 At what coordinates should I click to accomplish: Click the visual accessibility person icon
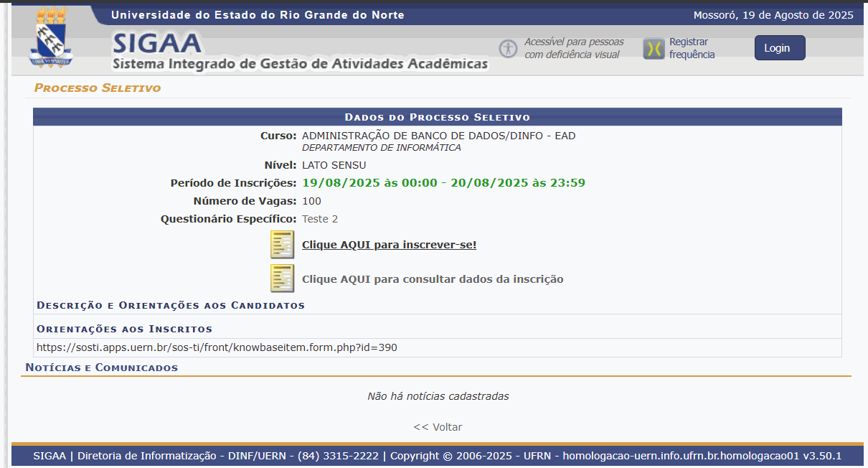(x=508, y=49)
